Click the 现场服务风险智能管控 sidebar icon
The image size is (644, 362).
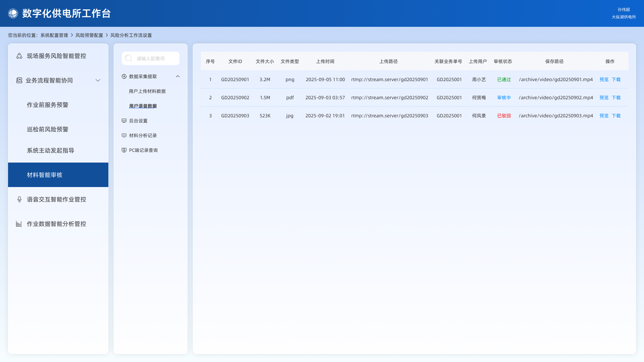[x=19, y=56]
